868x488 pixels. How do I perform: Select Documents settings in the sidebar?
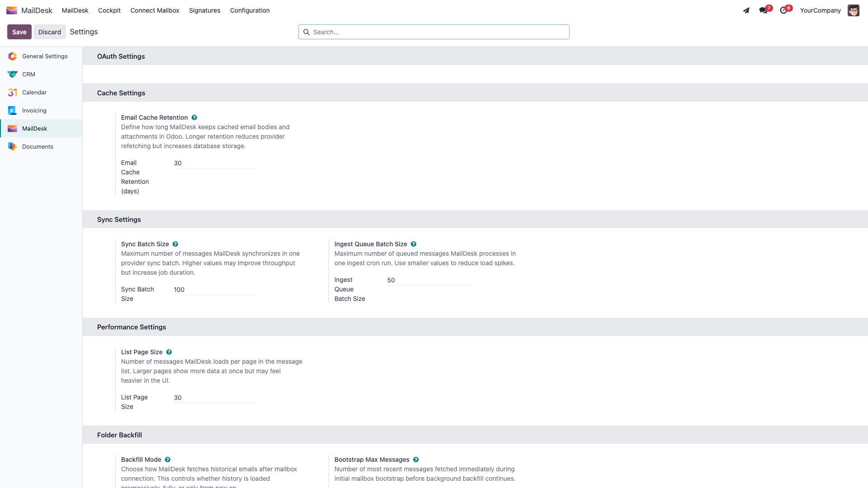click(x=41, y=146)
